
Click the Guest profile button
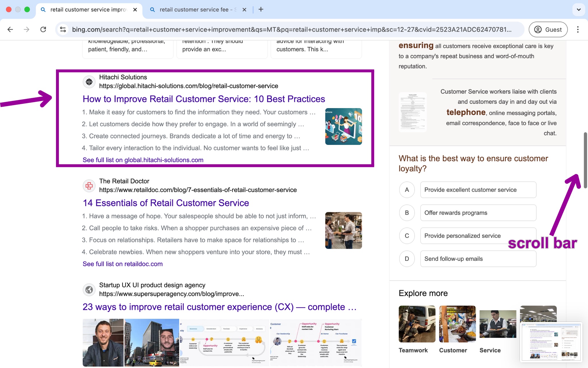click(548, 29)
